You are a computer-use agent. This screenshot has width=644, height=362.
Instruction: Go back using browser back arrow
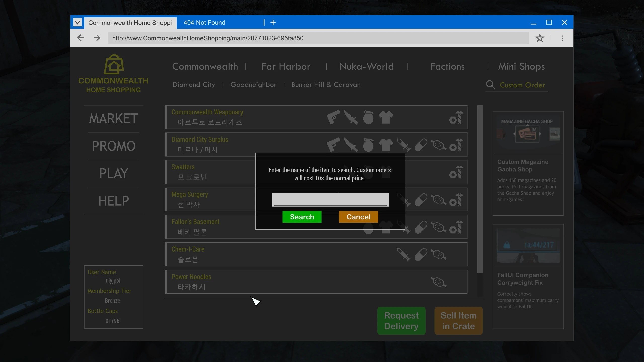click(80, 38)
